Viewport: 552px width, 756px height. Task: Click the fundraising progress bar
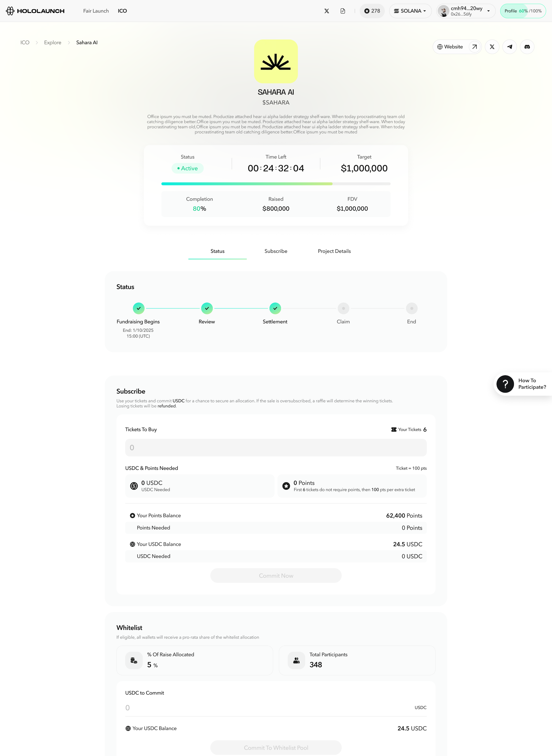pos(276,184)
